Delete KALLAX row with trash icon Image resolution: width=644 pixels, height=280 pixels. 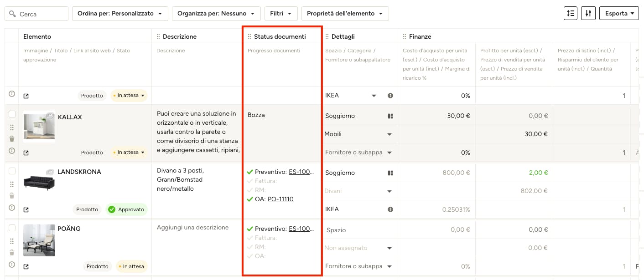point(12,139)
